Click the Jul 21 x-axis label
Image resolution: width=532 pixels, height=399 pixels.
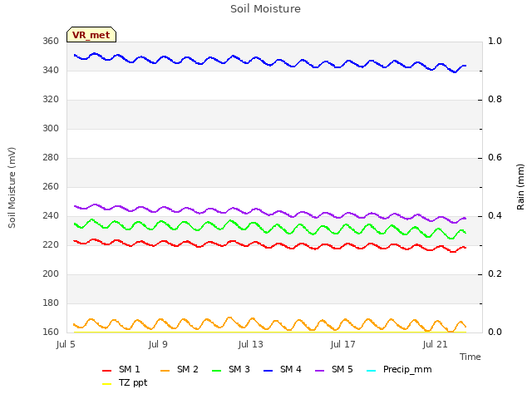pyautogui.click(x=435, y=344)
